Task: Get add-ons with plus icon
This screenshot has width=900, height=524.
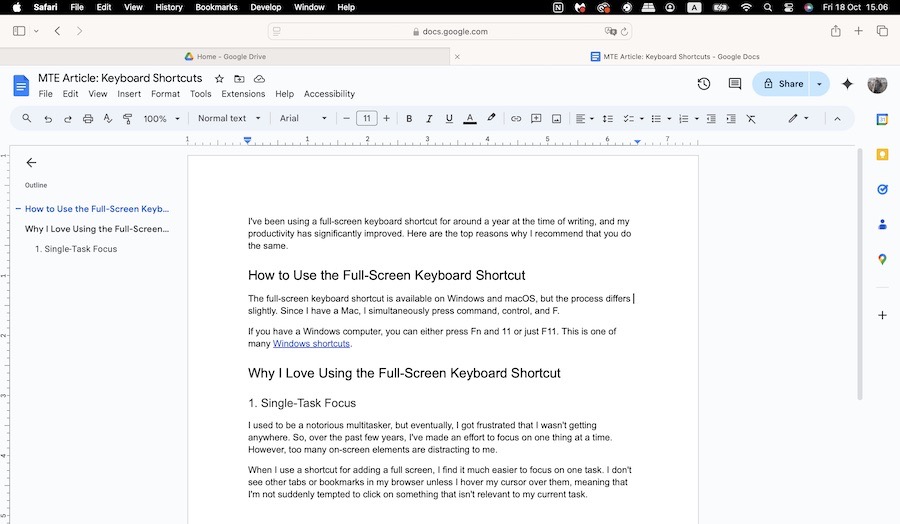Action: (882, 315)
